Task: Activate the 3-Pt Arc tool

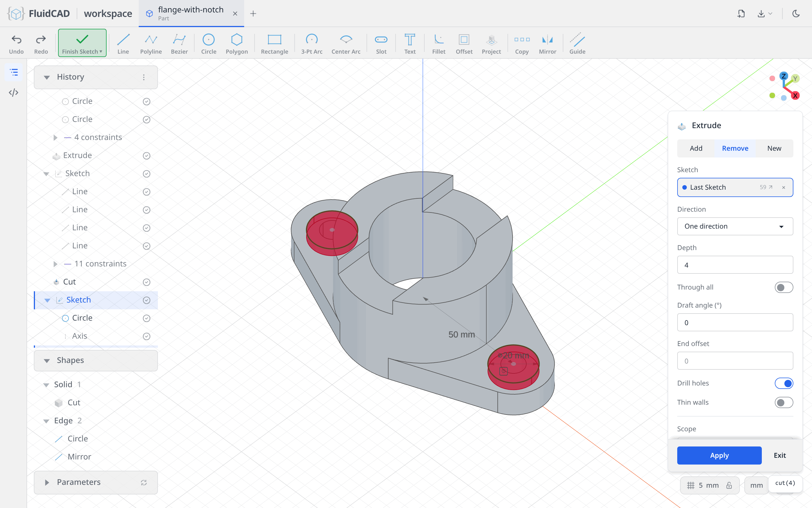Action: [312, 44]
